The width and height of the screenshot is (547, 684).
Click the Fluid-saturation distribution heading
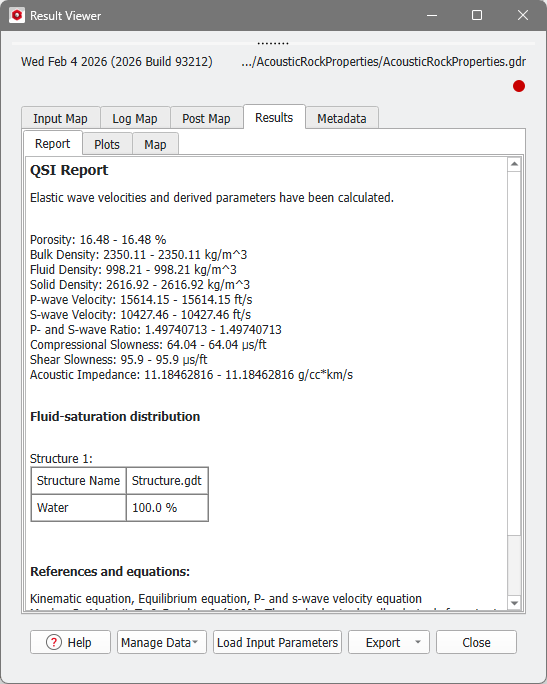pos(115,417)
